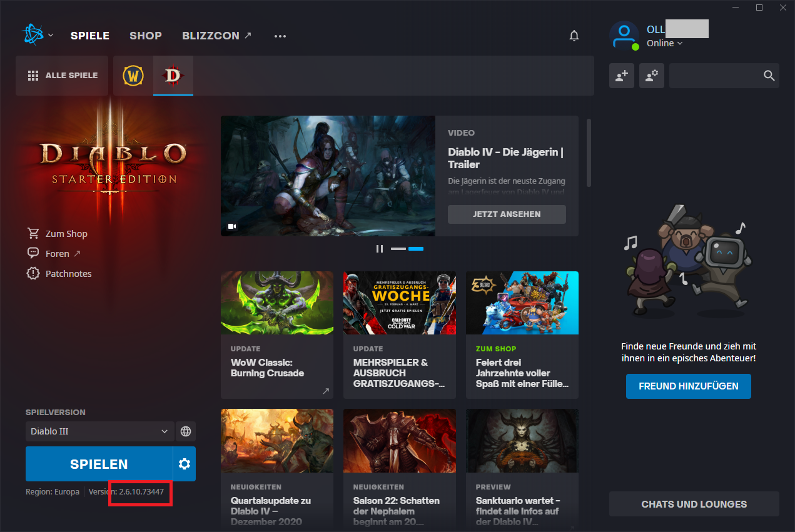Open Quartalsupdate zu Diablo IV card image

pos(277,441)
